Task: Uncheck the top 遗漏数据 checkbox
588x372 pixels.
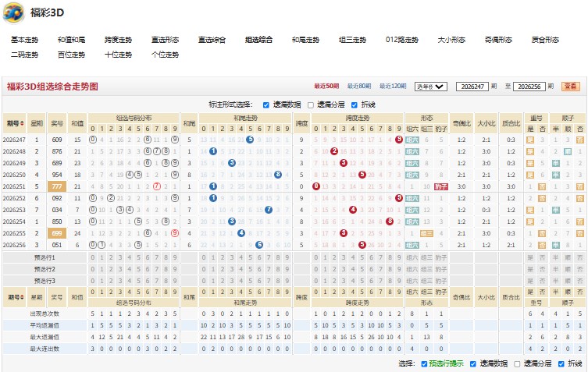Action: [x=265, y=105]
